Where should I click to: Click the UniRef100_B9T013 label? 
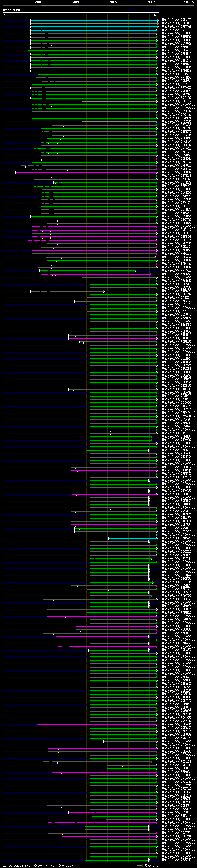point(177,149)
